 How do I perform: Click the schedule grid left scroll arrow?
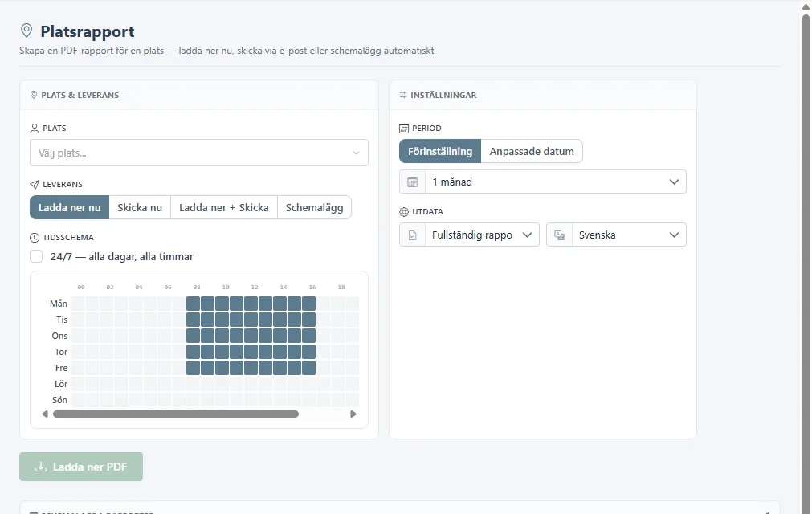(x=45, y=414)
